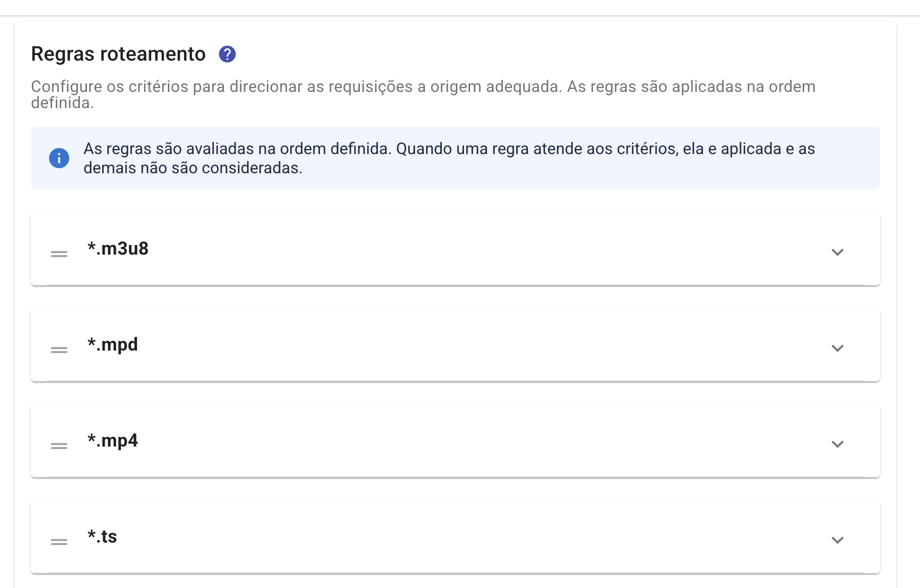Click the *.mp4 rule card

[x=455, y=441]
